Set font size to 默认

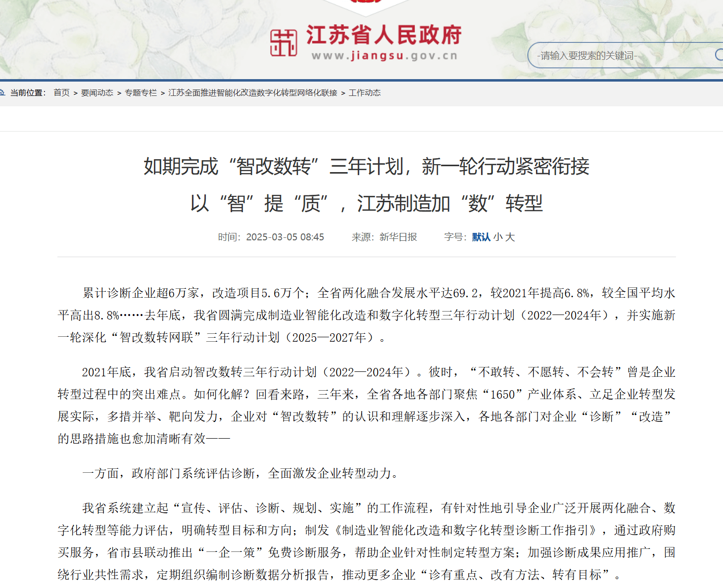point(481,237)
